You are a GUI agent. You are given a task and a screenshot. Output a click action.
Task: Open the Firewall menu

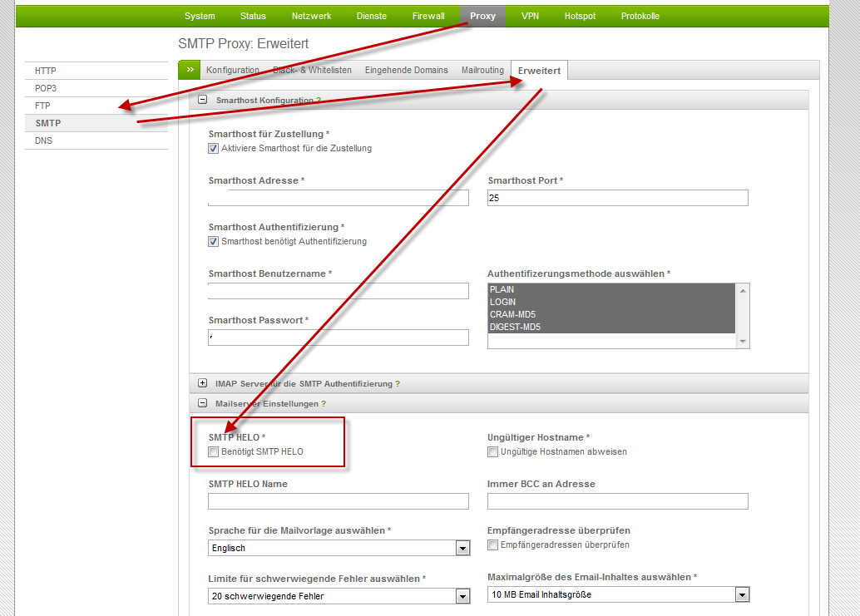coord(428,17)
